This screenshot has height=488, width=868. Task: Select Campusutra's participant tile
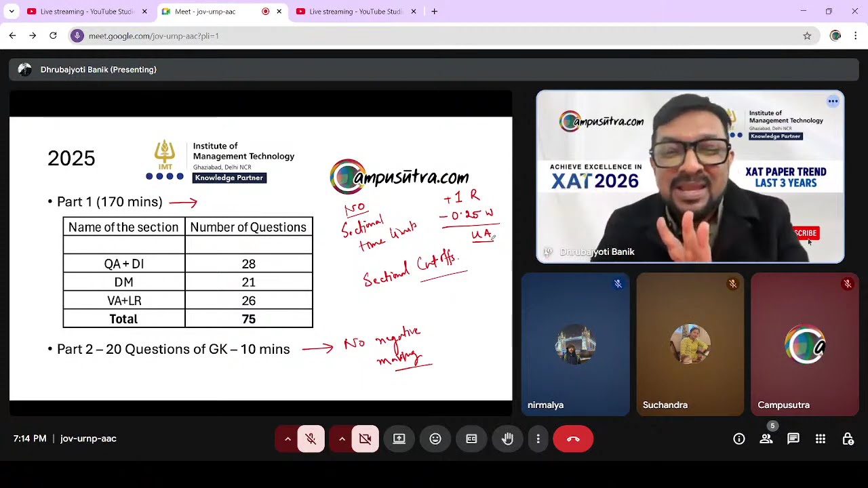coord(805,344)
